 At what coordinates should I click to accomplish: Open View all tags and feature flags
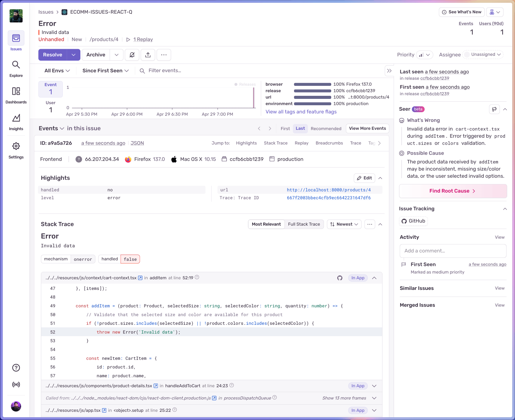click(301, 112)
